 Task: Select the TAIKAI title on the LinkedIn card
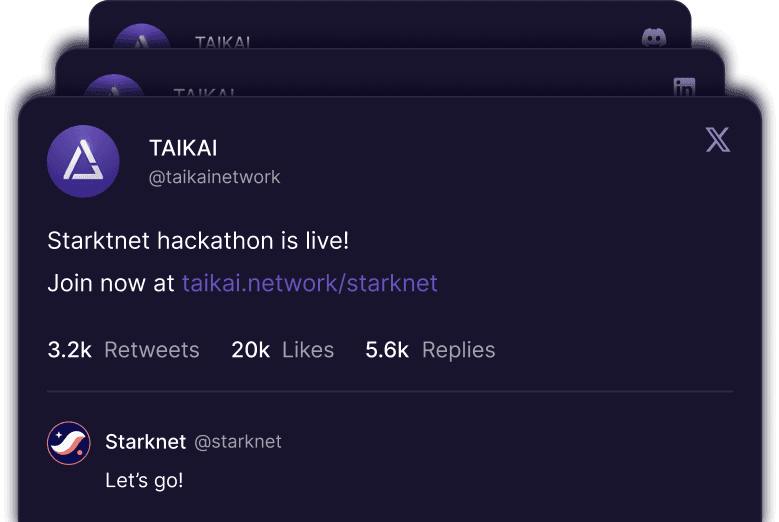click(x=203, y=93)
